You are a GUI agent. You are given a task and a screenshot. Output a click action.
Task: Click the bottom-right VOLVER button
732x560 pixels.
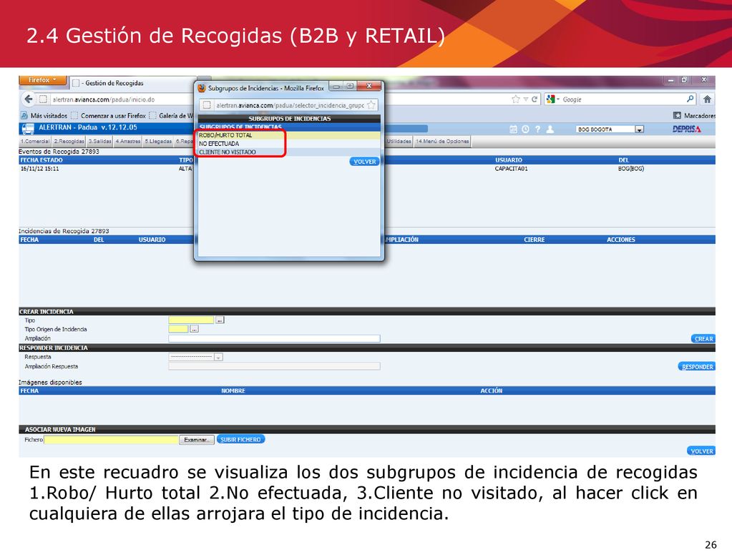tap(701, 451)
